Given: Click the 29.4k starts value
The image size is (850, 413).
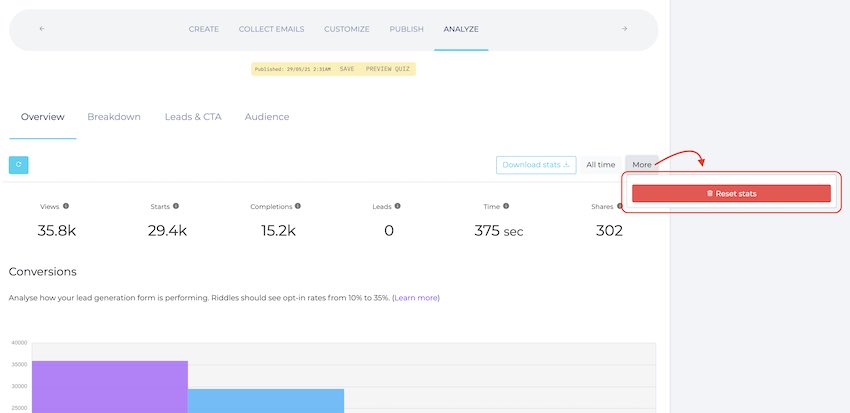Looking at the screenshot, I should click(x=167, y=231).
